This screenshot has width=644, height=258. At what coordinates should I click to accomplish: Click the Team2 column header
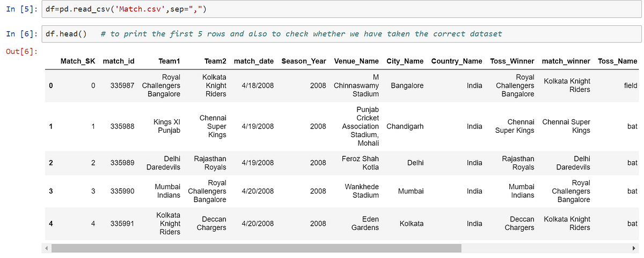pos(215,61)
